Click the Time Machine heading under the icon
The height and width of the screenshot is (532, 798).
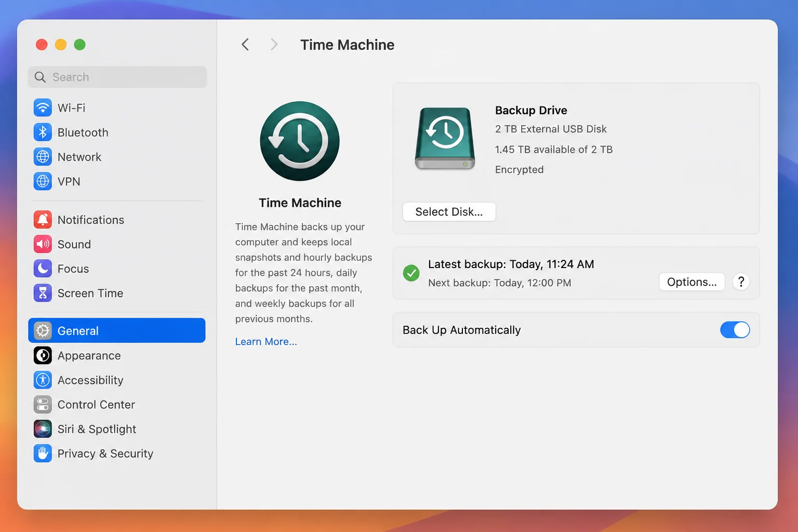[x=300, y=203]
